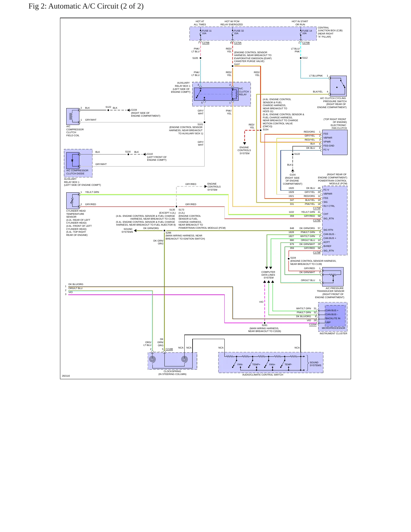Screen dimensions: 411x532
Task: Select the "A/C CLUTCH RELAY" label
Action: (x=244, y=92)
